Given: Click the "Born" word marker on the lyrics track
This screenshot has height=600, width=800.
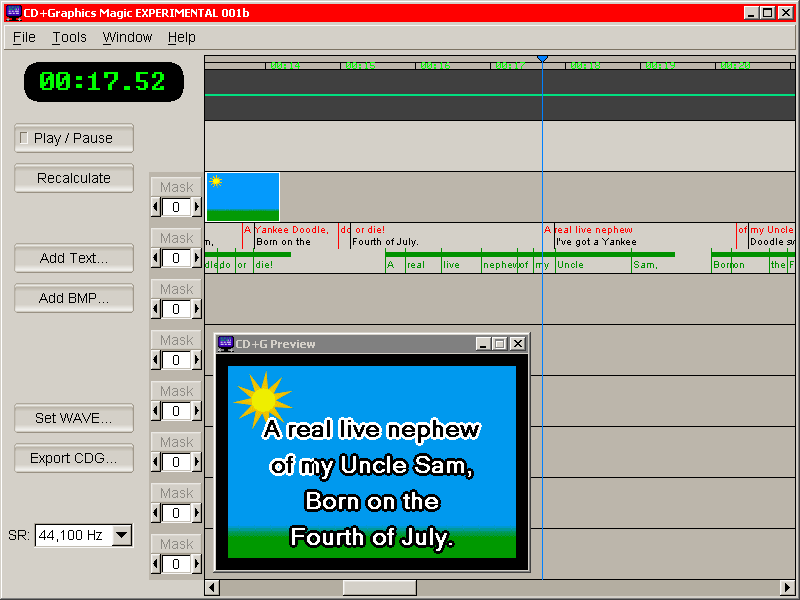Looking at the screenshot, I should (x=721, y=265).
